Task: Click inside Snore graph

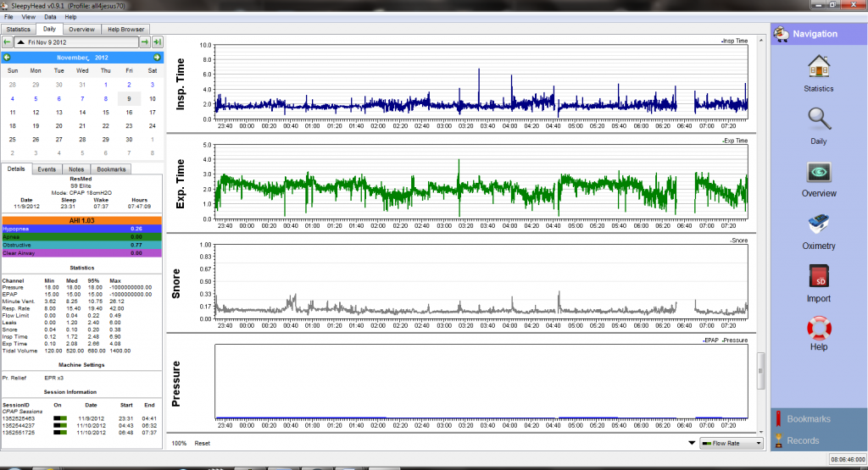Action: pos(481,281)
